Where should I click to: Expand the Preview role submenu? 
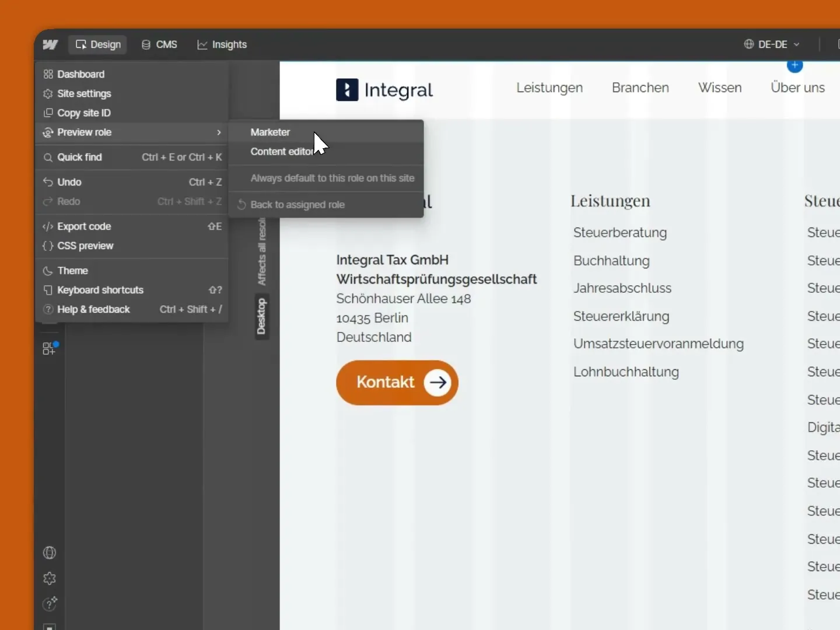click(132, 132)
